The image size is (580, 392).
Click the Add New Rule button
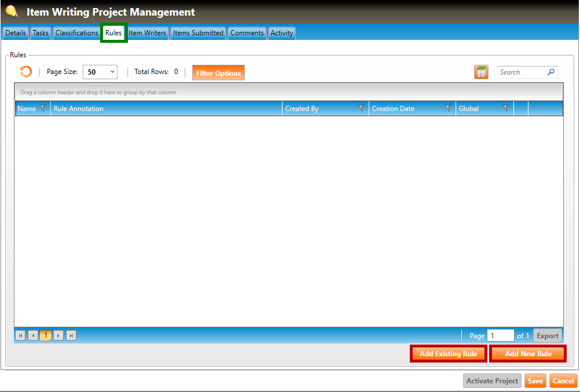tap(528, 354)
